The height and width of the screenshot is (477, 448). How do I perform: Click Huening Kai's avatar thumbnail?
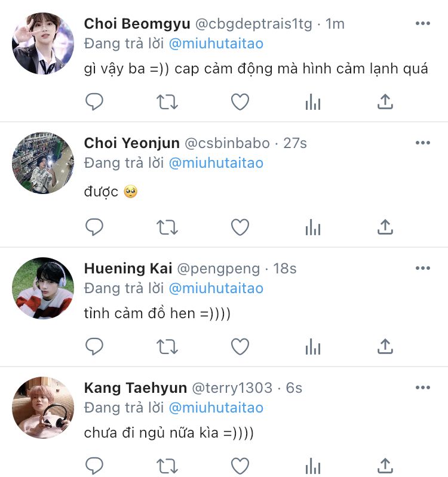click(43, 288)
